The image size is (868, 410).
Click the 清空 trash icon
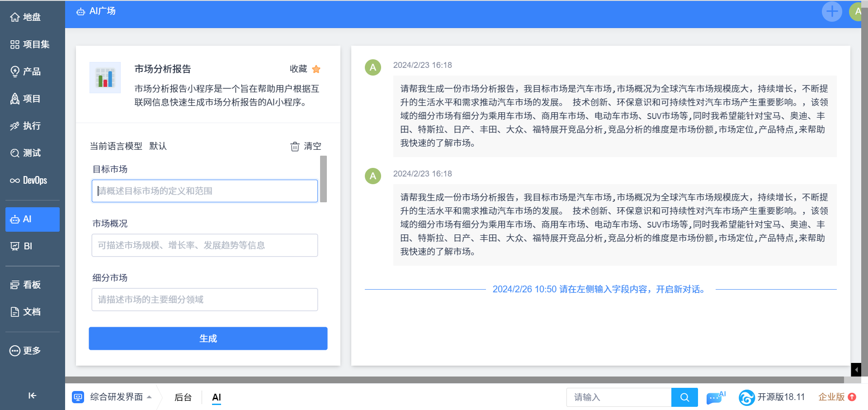click(x=295, y=146)
